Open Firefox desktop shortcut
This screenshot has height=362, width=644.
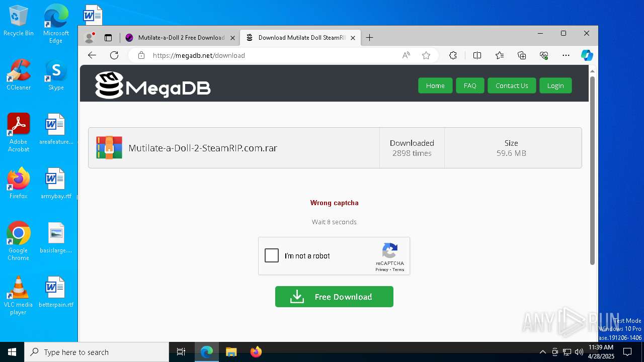19,184
